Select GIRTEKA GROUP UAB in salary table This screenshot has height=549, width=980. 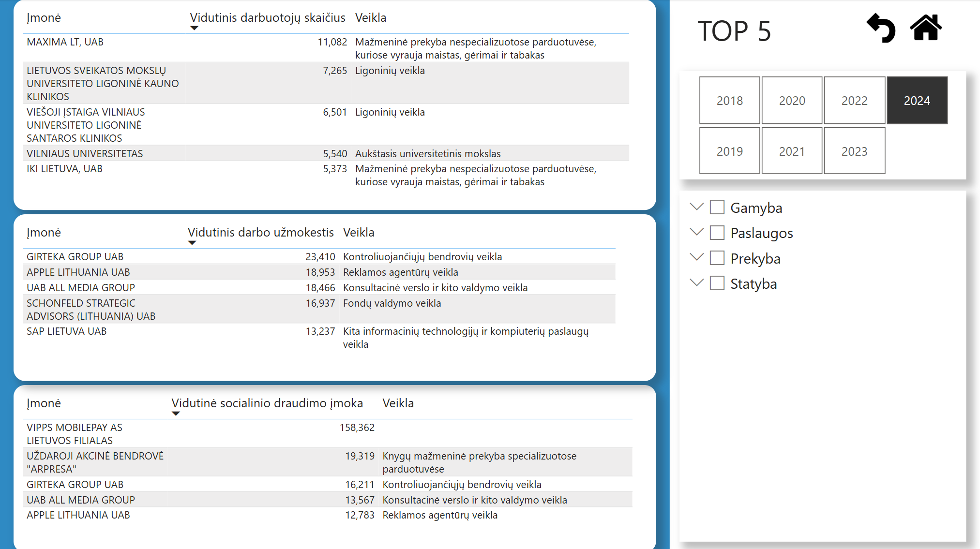tap(319, 257)
